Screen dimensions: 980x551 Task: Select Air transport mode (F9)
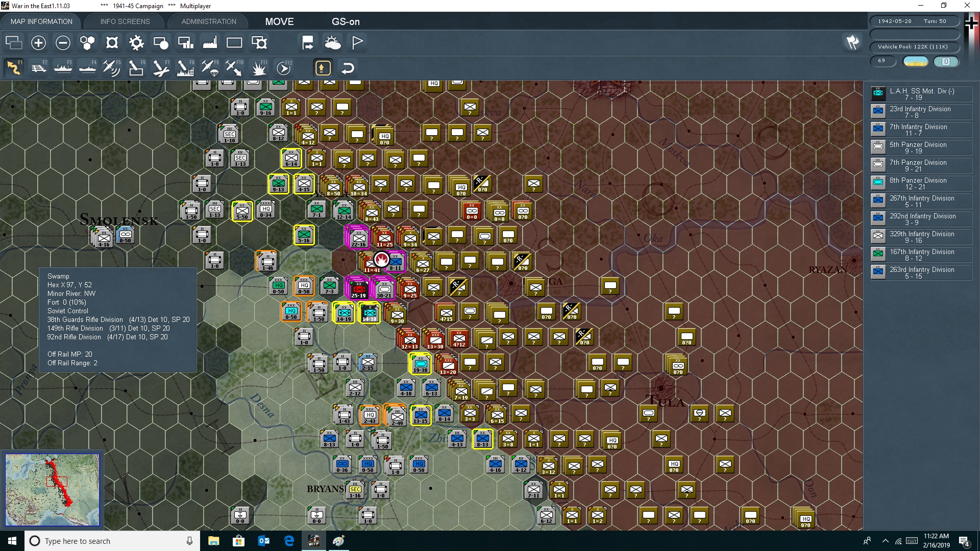coord(210,68)
